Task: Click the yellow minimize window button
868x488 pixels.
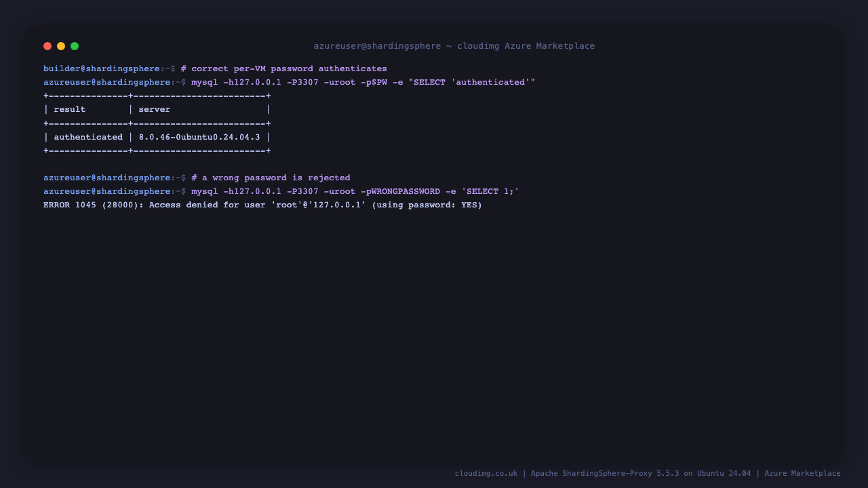Action: 61,46
